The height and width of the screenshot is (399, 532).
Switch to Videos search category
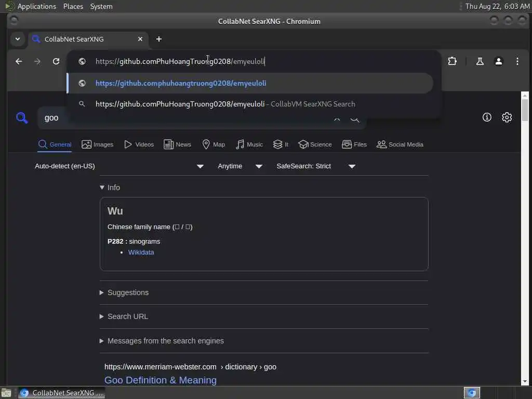(x=139, y=144)
